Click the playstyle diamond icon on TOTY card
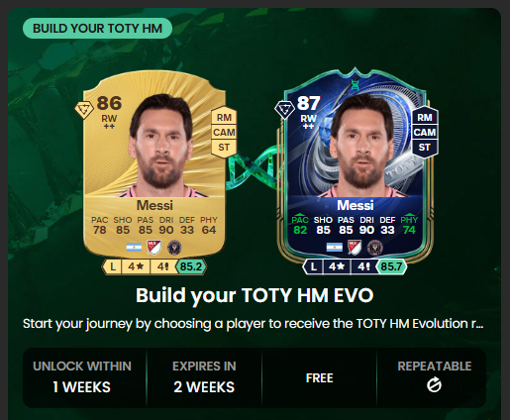The image size is (510, 420). [x=284, y=110]
